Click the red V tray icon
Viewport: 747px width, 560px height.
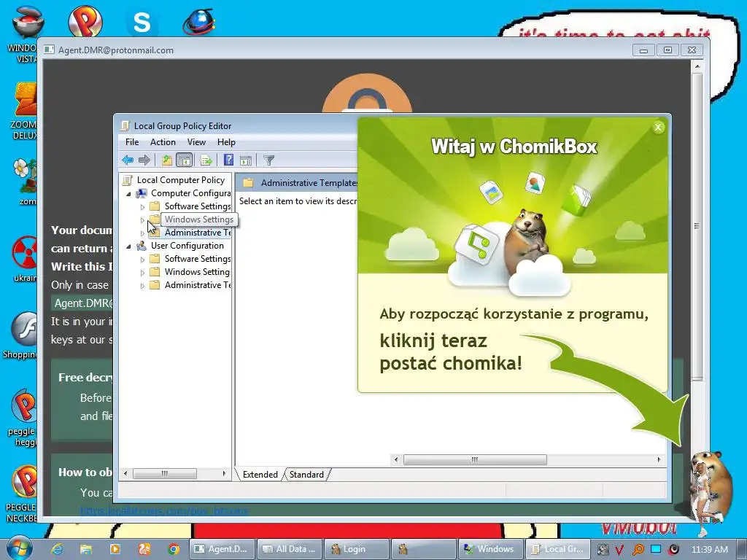619,550
